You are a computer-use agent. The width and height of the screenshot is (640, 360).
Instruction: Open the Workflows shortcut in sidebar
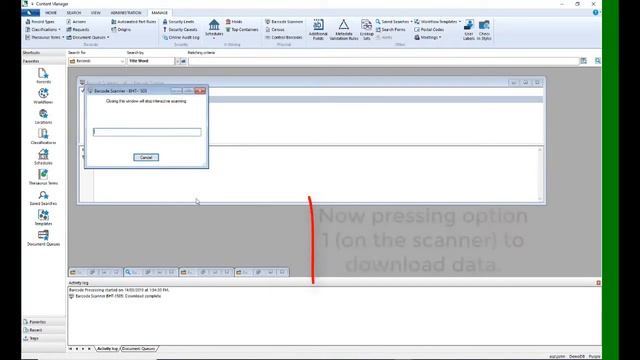pos(43,96)
